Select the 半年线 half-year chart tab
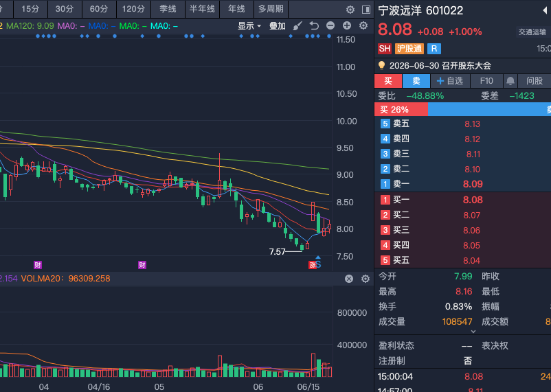 point(202,9)
